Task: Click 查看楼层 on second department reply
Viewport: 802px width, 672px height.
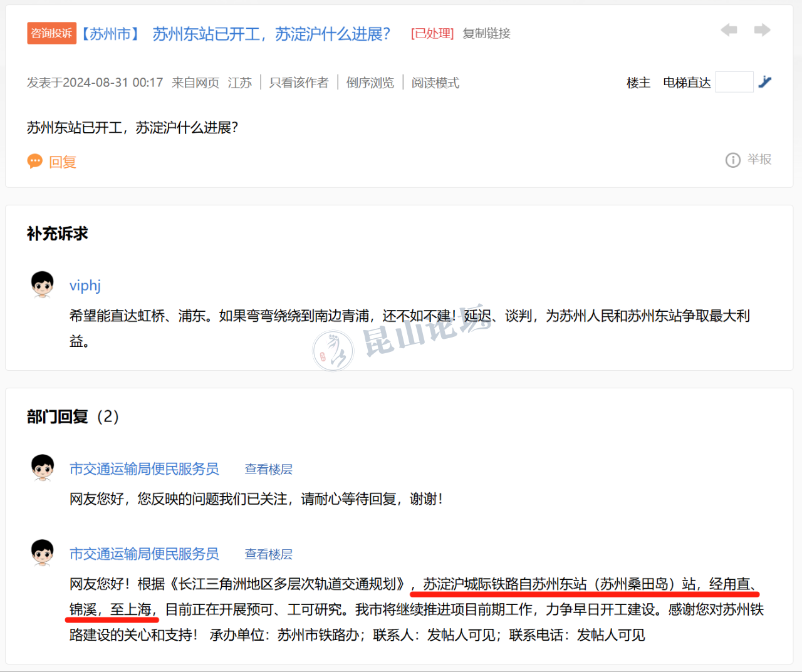Action: coord(268,554)
